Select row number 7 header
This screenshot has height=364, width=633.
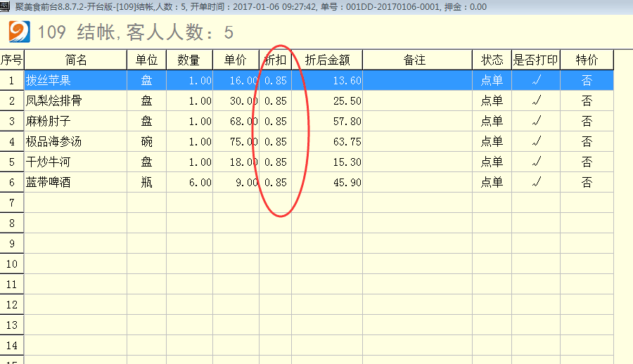pyautogui.click(x=11, y=202)
